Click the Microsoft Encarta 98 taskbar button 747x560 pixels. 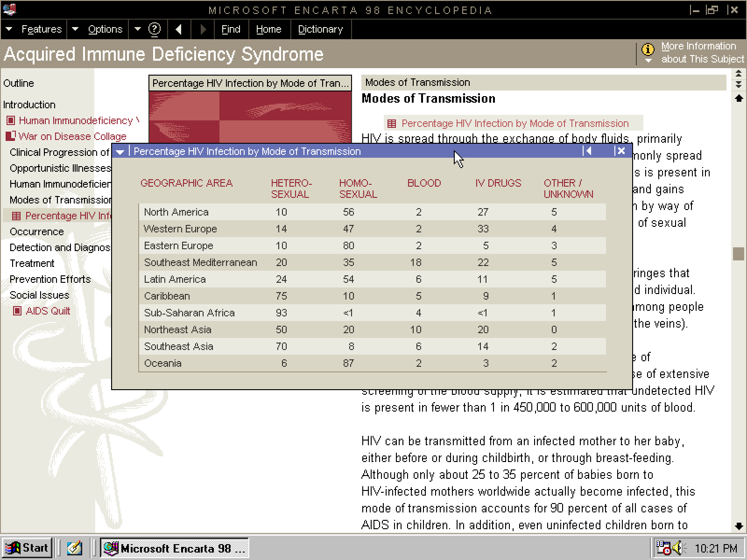[175, 548]
